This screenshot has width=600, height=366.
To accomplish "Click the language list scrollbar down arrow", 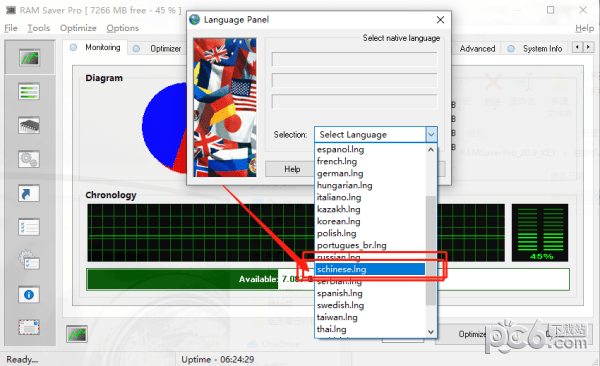I will coord(431,332).
